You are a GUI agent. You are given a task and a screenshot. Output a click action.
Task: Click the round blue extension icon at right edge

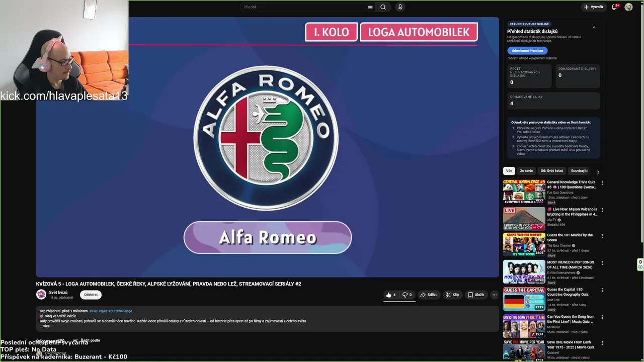point(640,267)
